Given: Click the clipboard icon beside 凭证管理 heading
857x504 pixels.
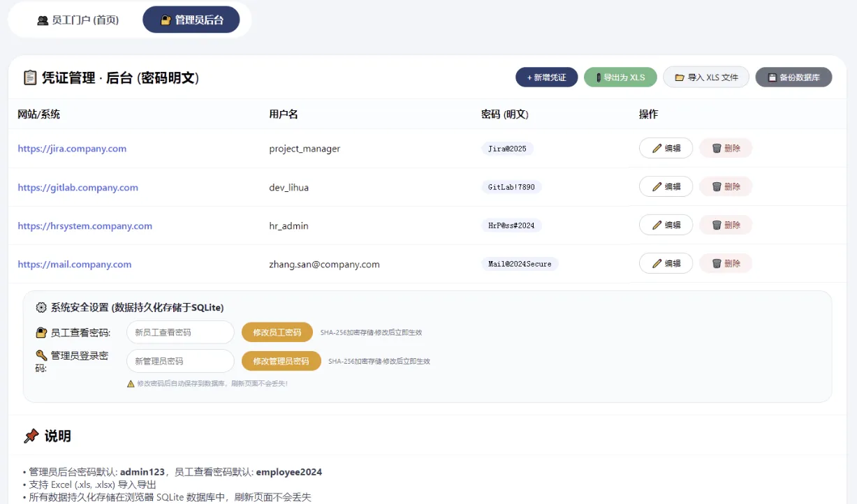Looking at the screenshot, I should [x=29, y=77].
